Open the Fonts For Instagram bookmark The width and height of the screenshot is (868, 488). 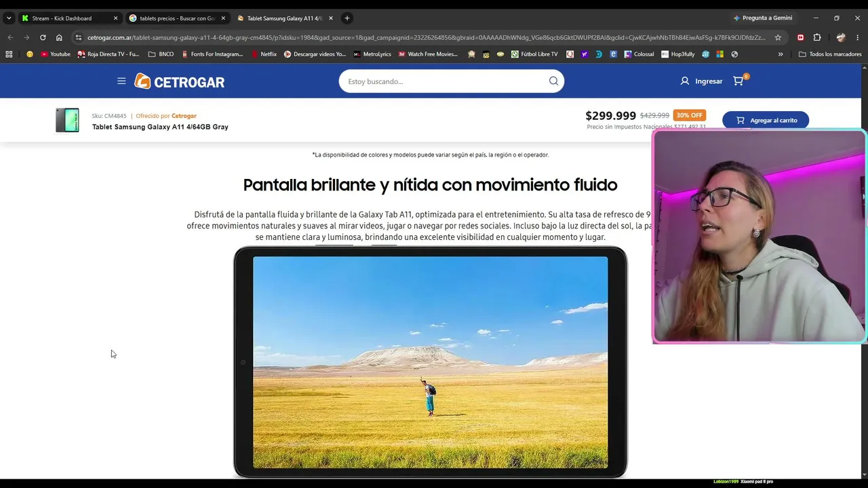coord(212,54)
